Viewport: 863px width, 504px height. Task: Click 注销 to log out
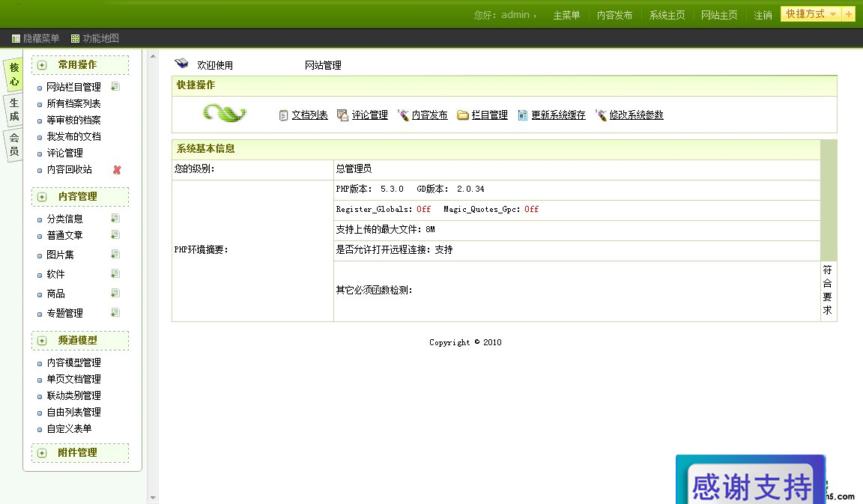point(763,15)
